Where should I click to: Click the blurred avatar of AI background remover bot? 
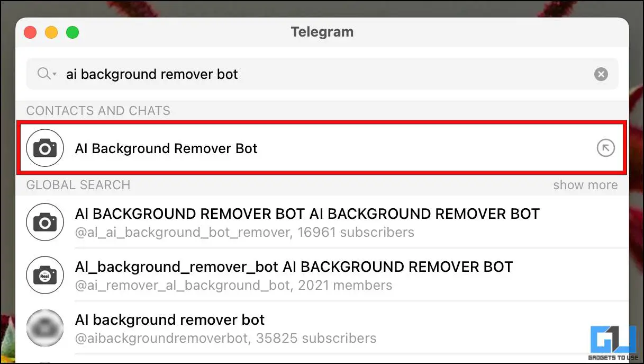45,328
